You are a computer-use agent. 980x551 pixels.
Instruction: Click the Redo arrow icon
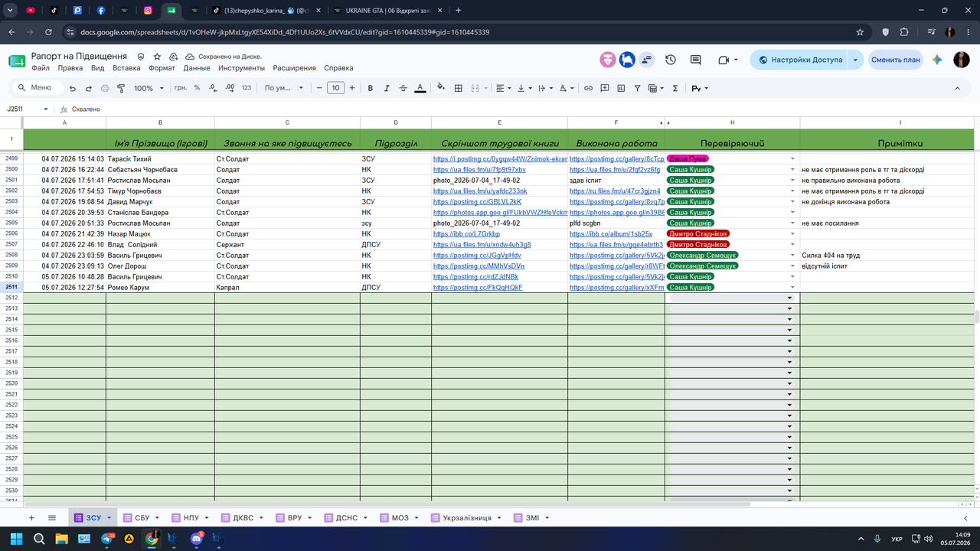click(x=89, y=88)
